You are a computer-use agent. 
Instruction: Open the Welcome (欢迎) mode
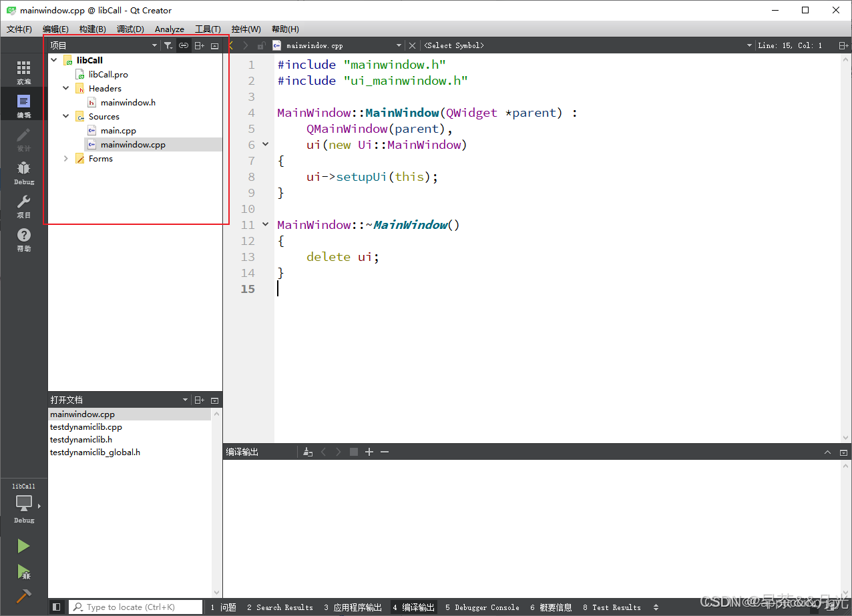23,73
